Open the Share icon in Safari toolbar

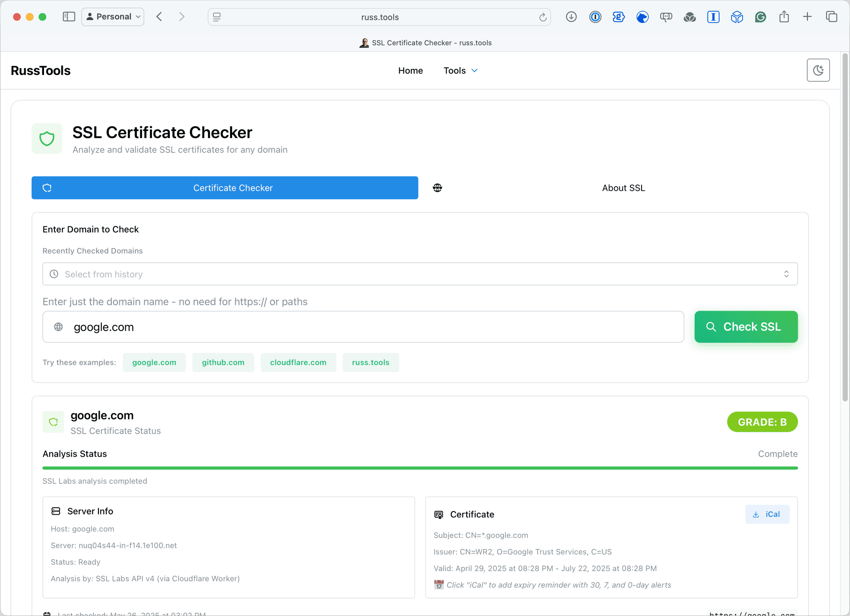tap(784, 17)
